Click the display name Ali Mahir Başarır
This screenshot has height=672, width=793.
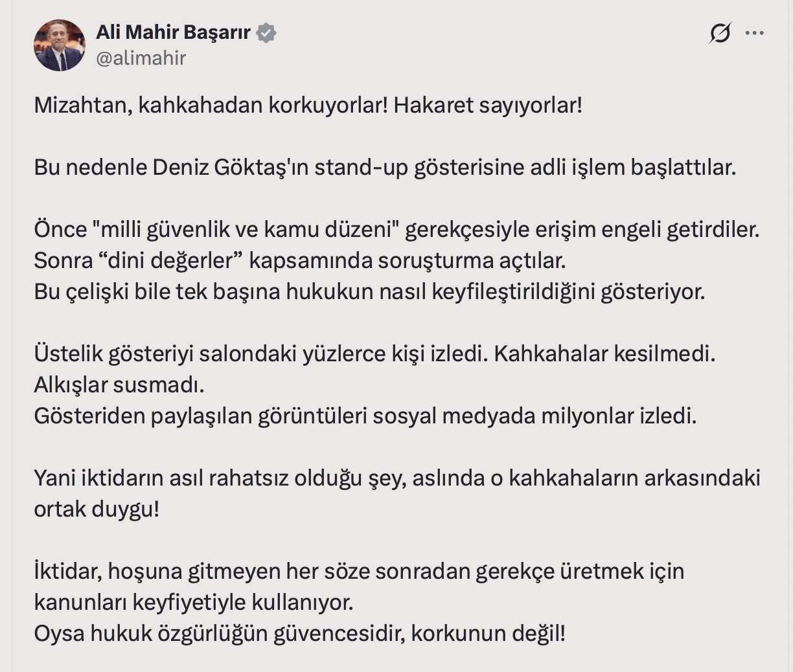point(173,32)
